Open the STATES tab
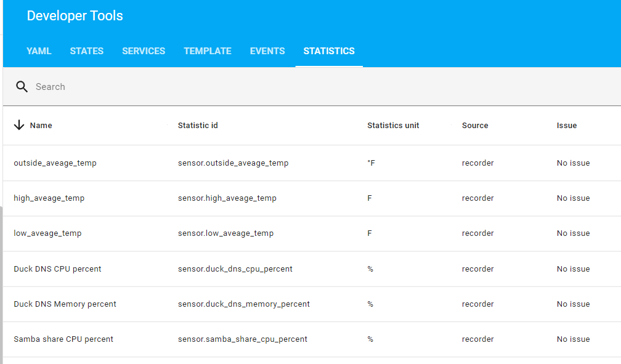 [86, 51]
